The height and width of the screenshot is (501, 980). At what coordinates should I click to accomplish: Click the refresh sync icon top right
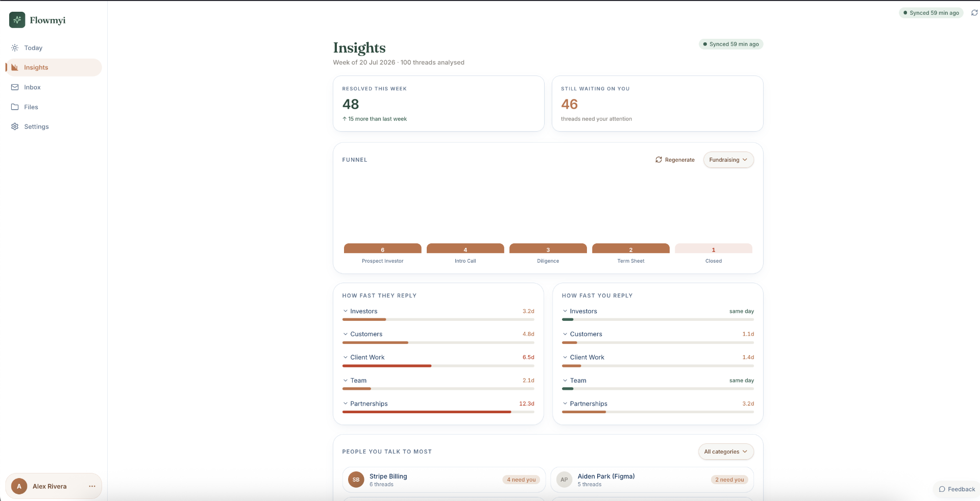click(x=974, y=13)
